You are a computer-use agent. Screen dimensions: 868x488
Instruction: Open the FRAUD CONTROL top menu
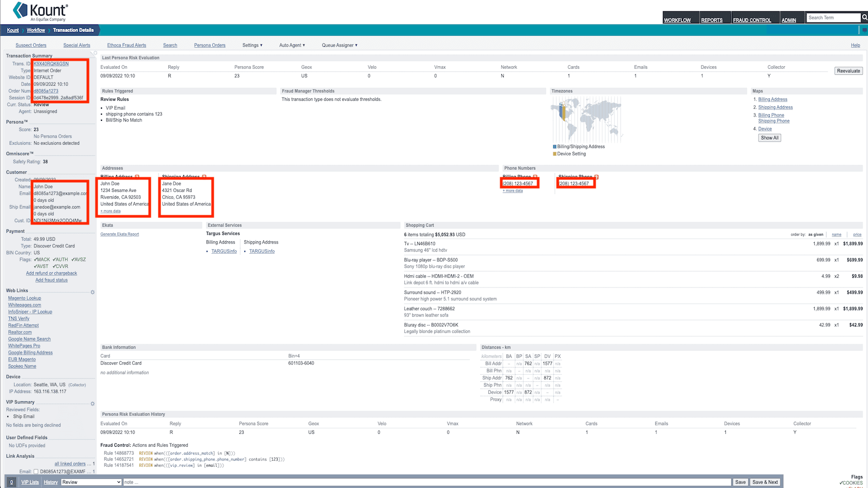point(752,20)
